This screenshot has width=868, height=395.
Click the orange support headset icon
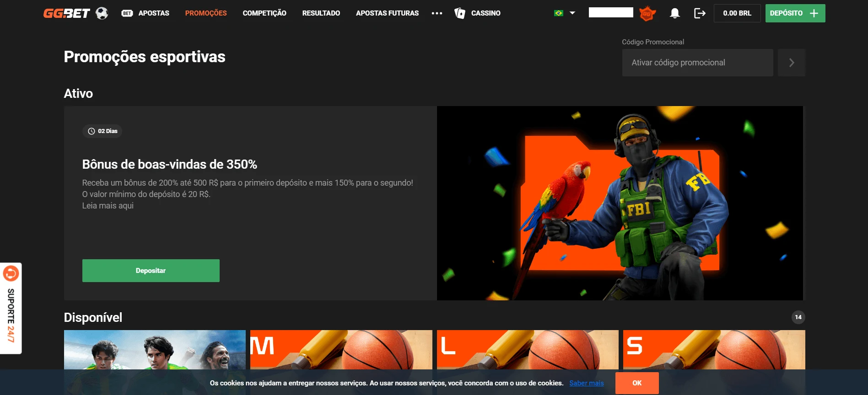coord(11,273)
